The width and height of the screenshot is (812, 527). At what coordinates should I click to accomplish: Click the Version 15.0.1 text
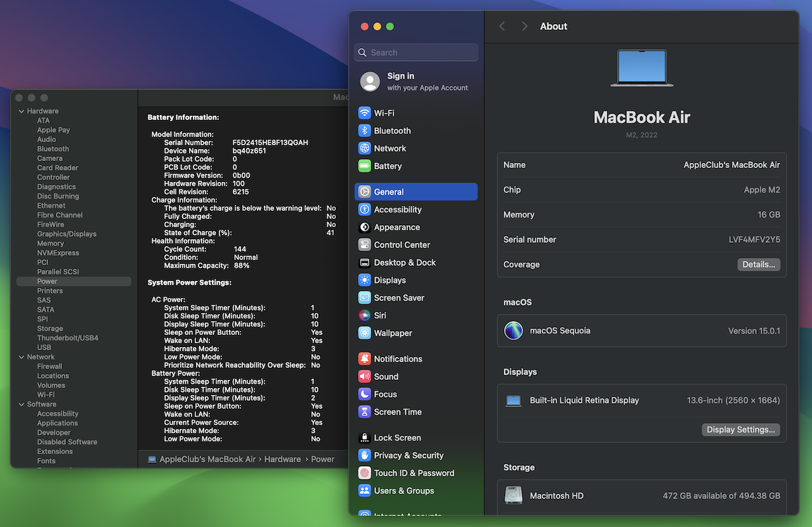click(754, 331)
